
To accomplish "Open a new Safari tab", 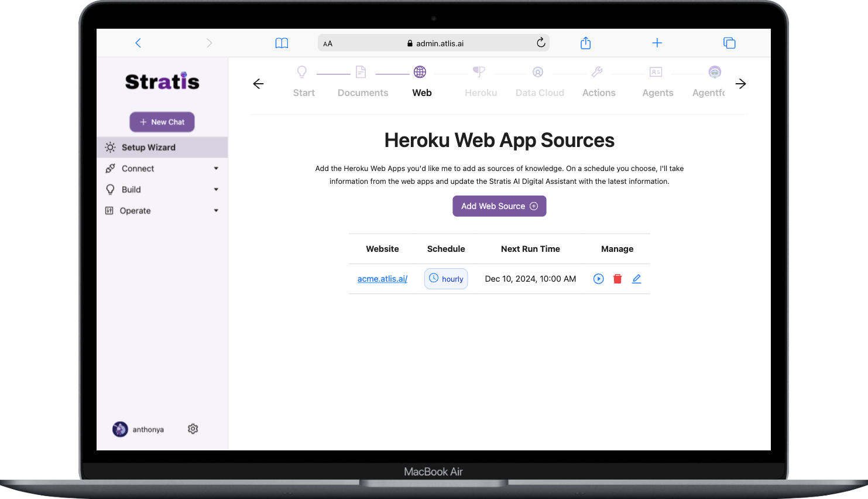I will click(x=657, y=43).
